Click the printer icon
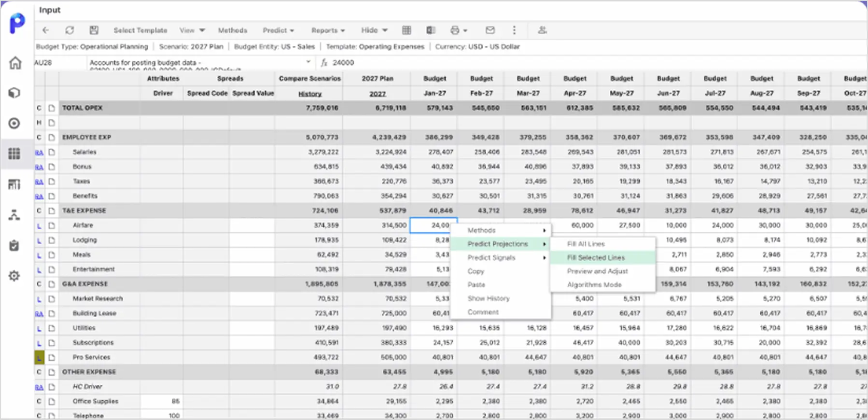 tap(455, 30)
